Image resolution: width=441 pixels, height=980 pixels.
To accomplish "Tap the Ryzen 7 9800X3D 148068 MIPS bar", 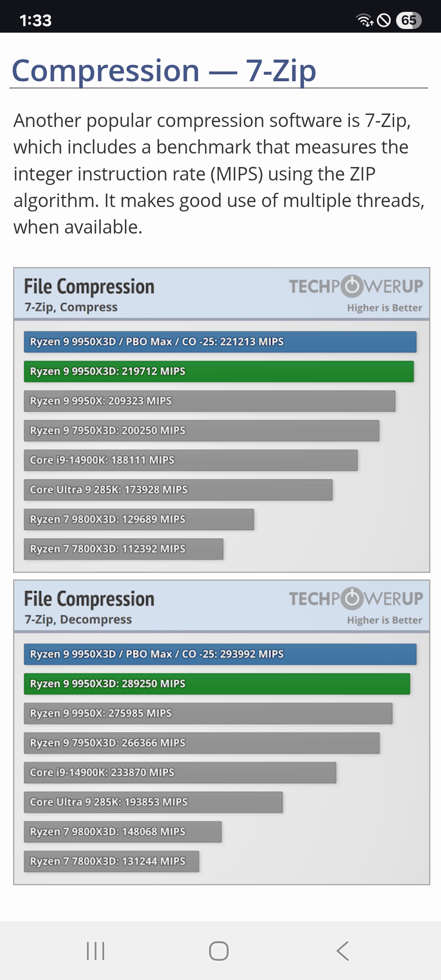I will point(122,832).
